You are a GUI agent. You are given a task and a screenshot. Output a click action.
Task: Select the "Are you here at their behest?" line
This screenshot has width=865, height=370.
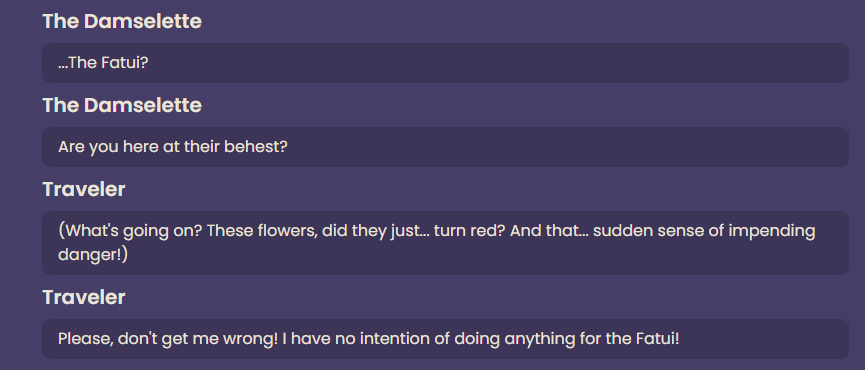pos(445,147)
